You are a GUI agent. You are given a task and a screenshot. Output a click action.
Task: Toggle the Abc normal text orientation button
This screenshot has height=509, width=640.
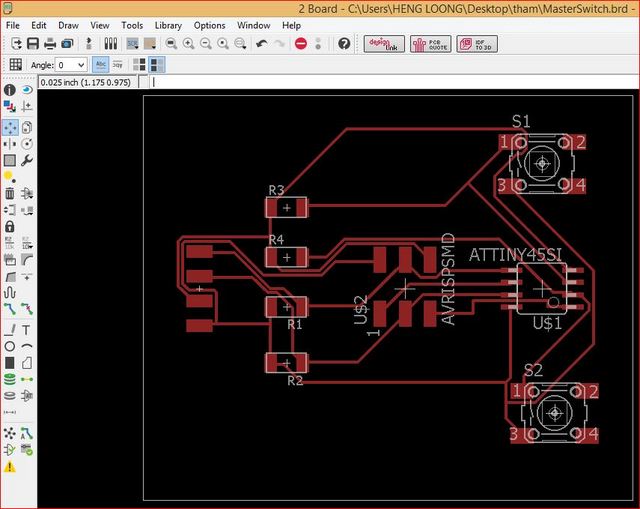100,64
